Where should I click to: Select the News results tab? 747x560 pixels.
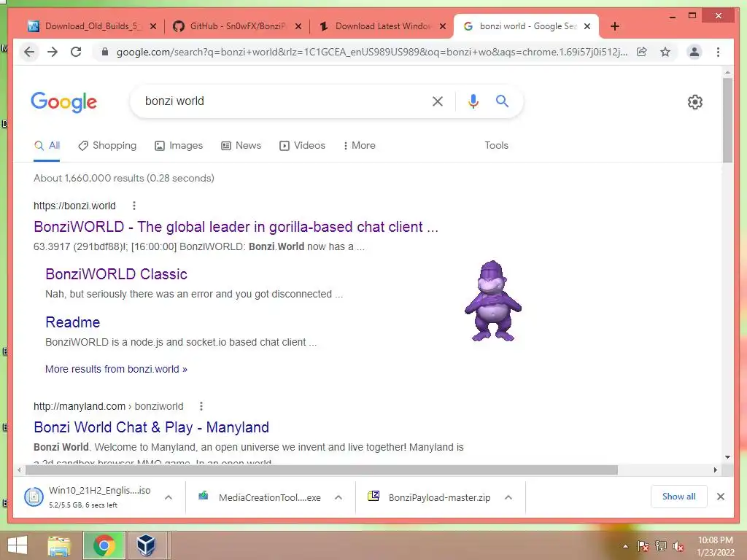(241, 145)
